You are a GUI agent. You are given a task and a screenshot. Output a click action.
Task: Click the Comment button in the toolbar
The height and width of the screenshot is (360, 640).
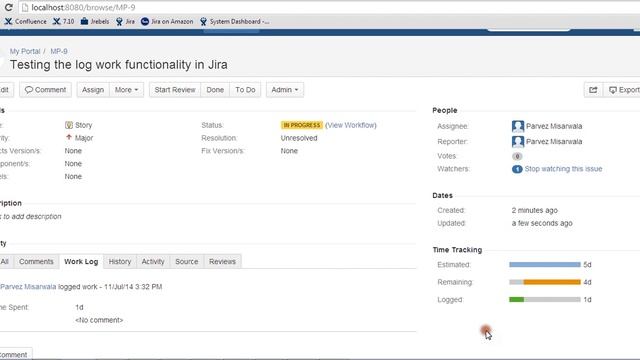point(45,90)
